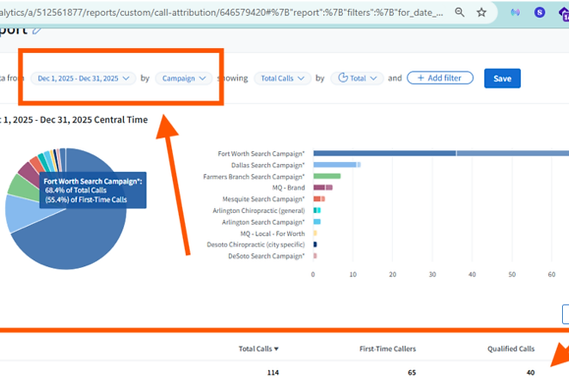Click the MQ - Local - For Worth label
This screenshot has height=383, width=569.
tap(273, 233)
